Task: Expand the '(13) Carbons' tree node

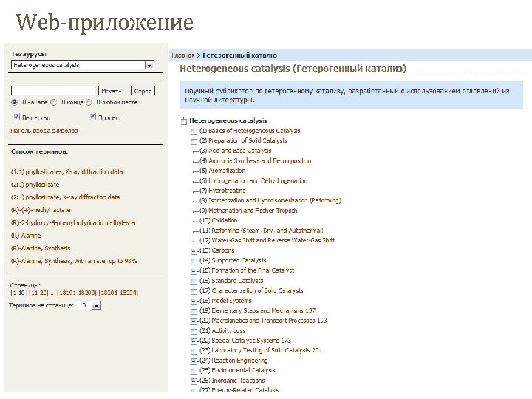Action: pos(194,251)
